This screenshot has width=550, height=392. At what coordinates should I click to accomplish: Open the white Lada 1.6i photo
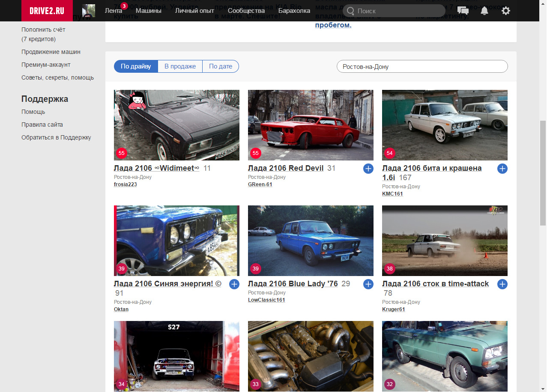tap(445, 125)
